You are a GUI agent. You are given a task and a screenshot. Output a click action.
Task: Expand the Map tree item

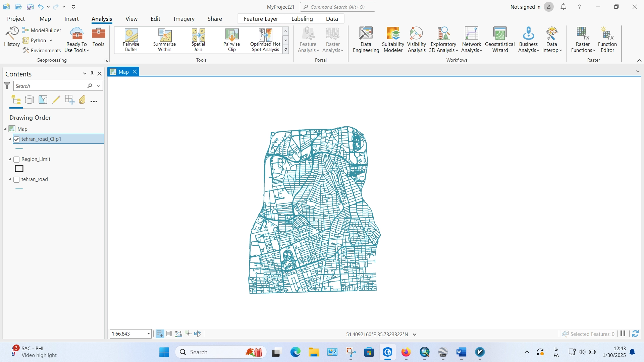6,129
